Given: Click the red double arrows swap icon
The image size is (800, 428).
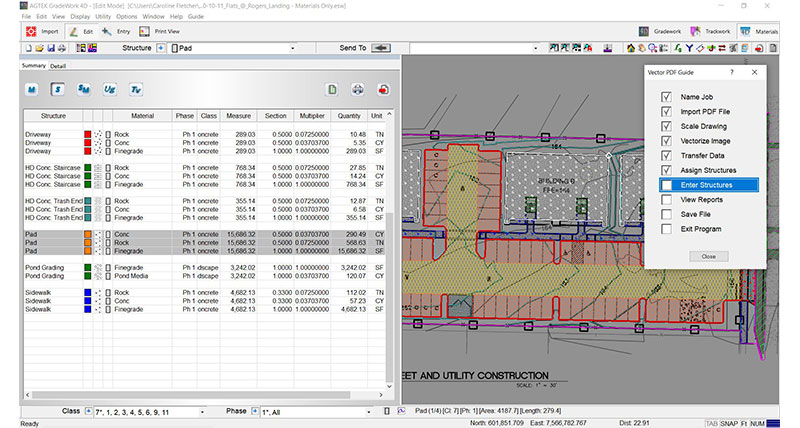Looking at the screenshot, I should coord(722,48).
